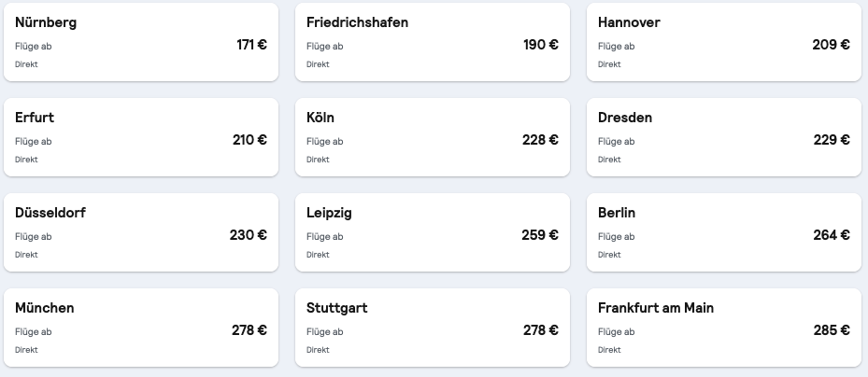This screenshot has width=868, height=377.
Task: Click the 209 € Hannover price
Action: click(x=831, y=45)
